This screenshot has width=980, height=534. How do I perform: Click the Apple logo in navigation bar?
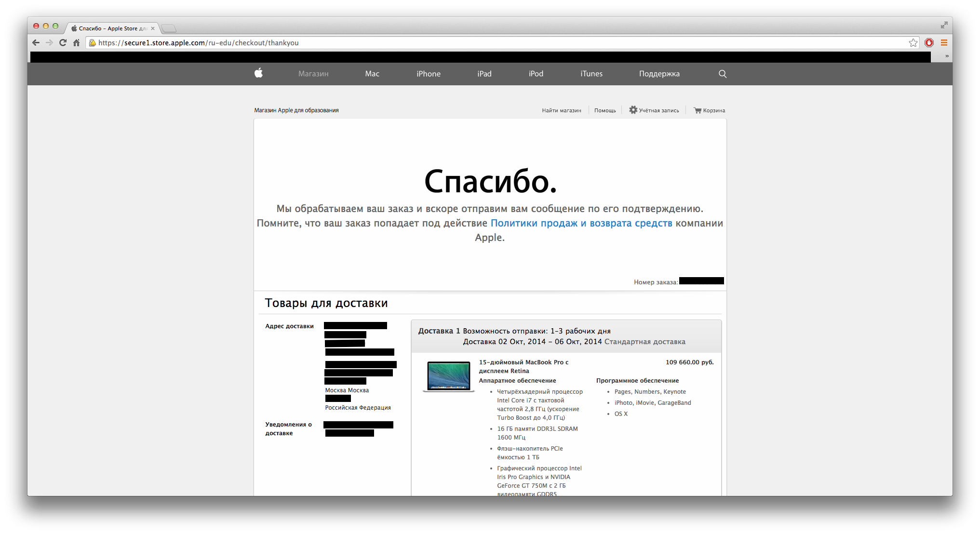[x=259, y=73]
